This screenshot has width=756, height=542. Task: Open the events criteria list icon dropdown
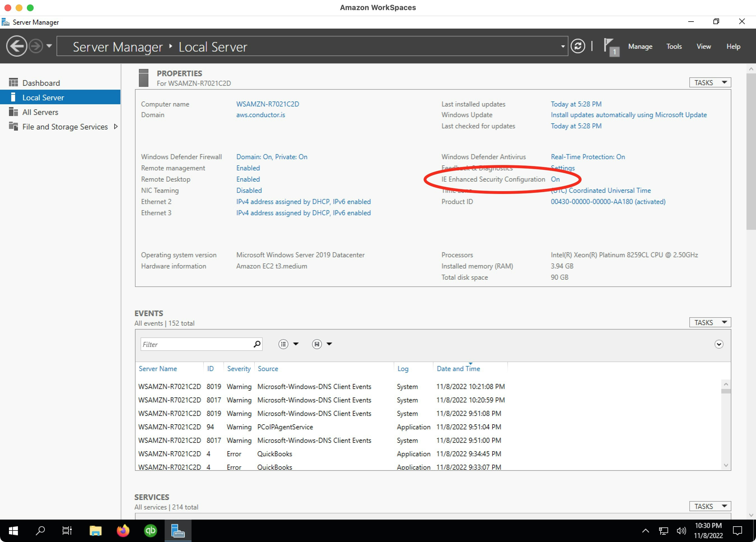click(x=288, y=344)
